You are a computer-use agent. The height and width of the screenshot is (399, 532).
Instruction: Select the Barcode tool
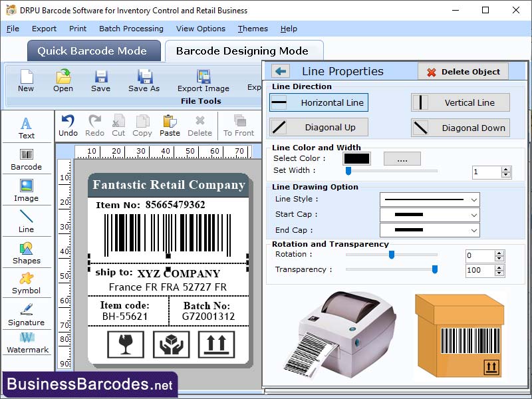pyautogui.click(x=27, y=158)
